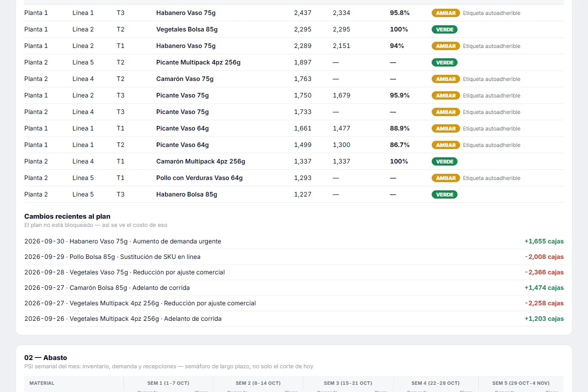Click the +1,655 cajas change amount
Viewport: 588px width, 392px height.
(544, 241)
